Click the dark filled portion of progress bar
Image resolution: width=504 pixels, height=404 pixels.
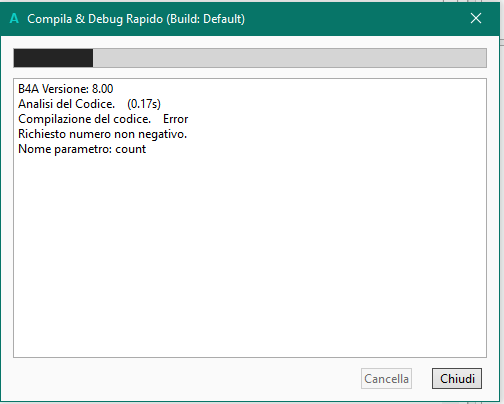pos(53,58)
